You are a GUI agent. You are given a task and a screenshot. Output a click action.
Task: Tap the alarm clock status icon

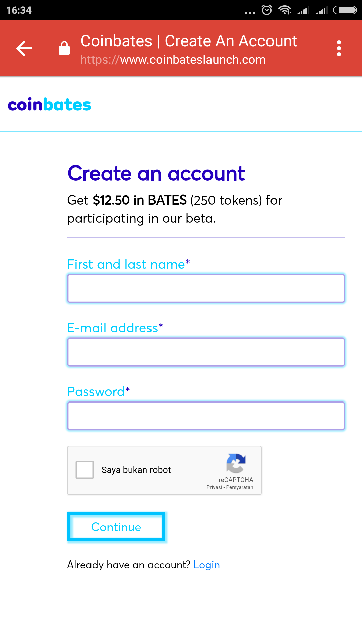click(267, 10)
